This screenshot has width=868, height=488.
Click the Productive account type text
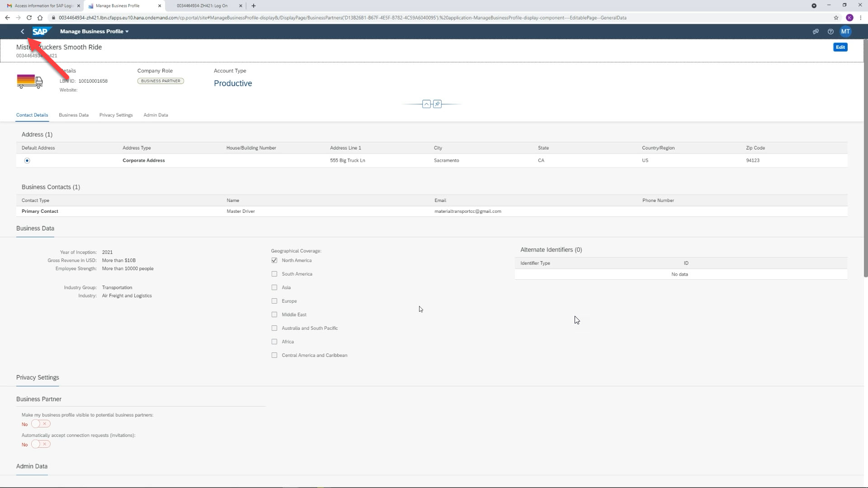(x=233, y=84)
